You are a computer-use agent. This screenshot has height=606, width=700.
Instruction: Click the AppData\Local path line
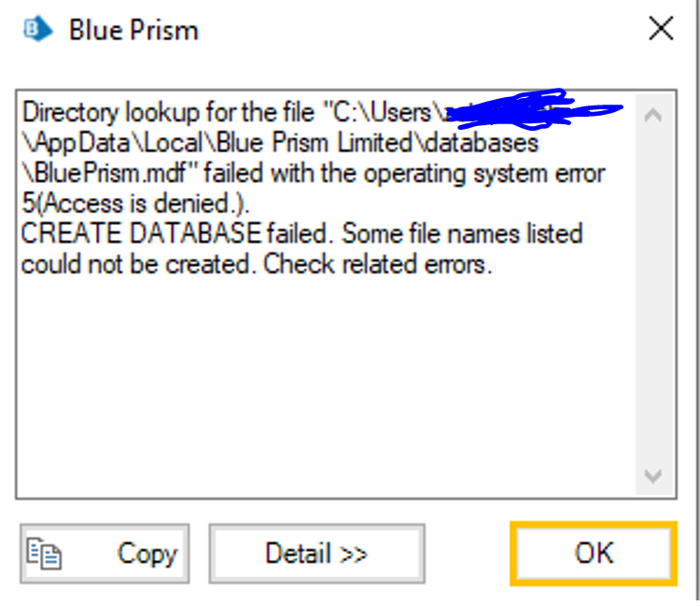(280, 144)
